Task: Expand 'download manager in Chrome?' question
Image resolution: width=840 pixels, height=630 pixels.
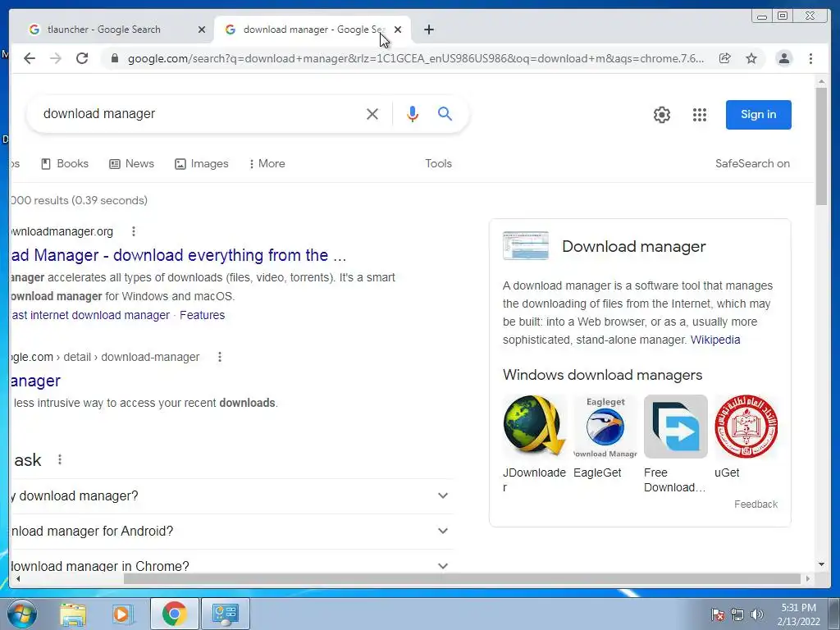Action: coord(231,566)
